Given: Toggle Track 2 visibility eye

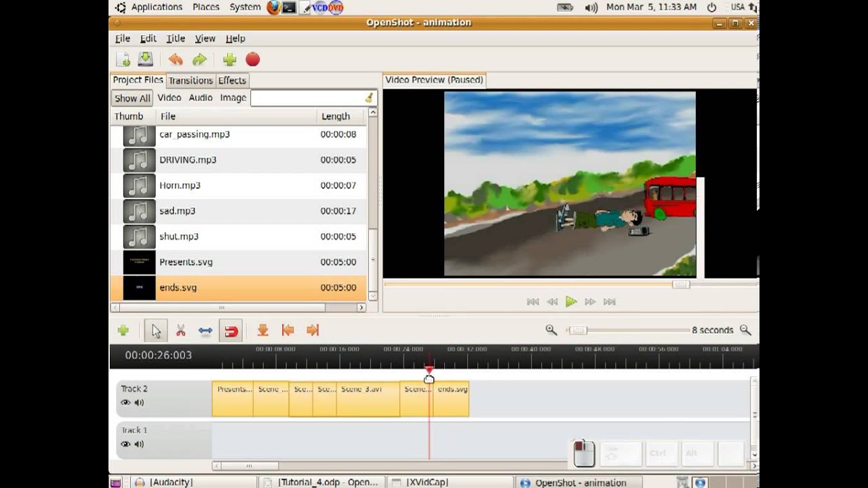Looking at the screenshot, I should 125,403.
